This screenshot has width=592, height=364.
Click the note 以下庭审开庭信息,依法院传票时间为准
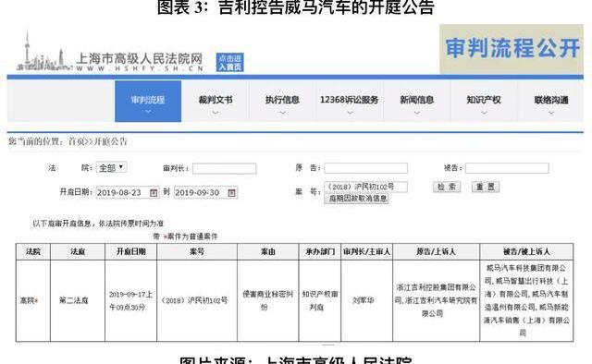click(98, 224)
